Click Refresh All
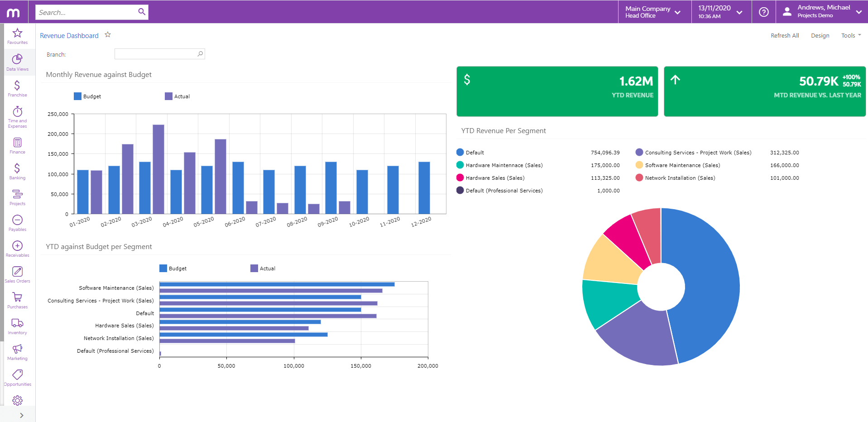This screenshot has height=422, width=868. click(x=784, y=36)
